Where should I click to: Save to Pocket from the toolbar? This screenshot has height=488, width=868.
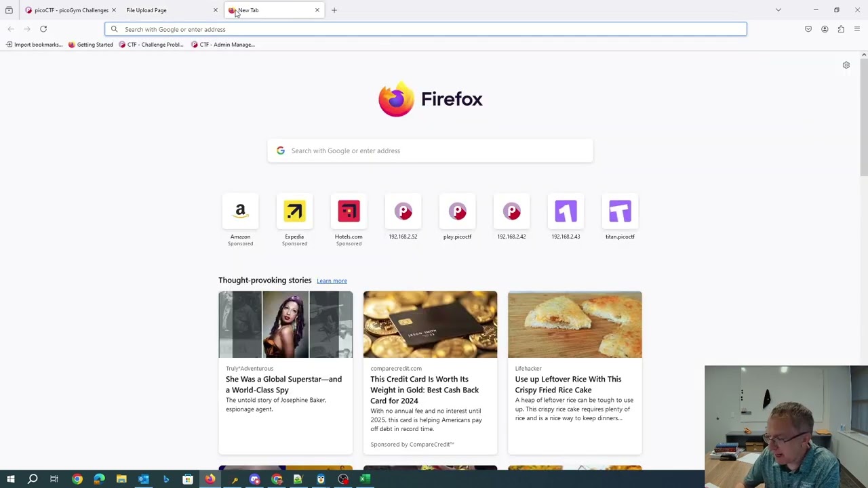click(808, 29)
